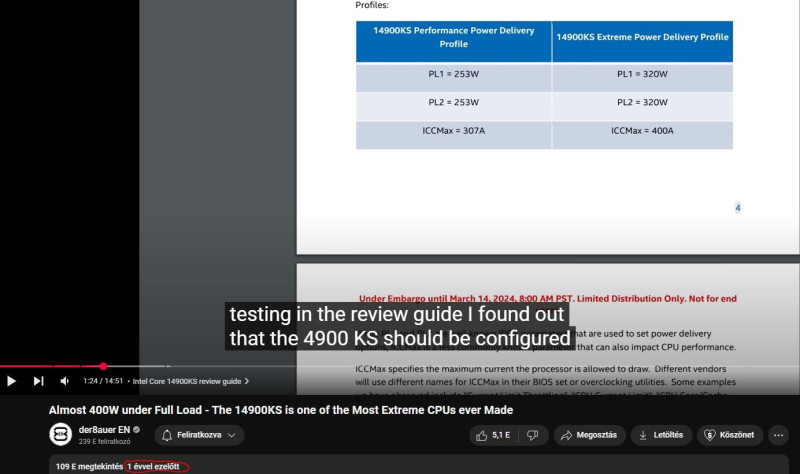Click the 1 évvel ezelőtt upload date

(154, 466)
